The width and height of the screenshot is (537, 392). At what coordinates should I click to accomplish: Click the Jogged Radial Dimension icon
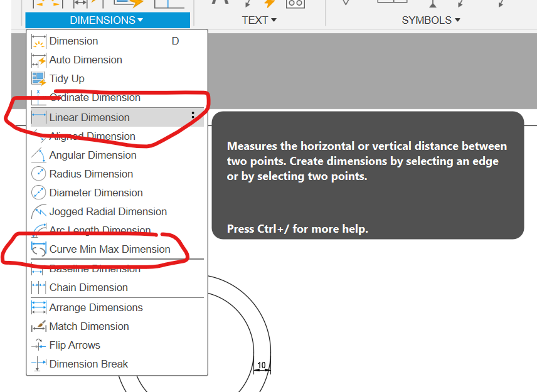38,211
